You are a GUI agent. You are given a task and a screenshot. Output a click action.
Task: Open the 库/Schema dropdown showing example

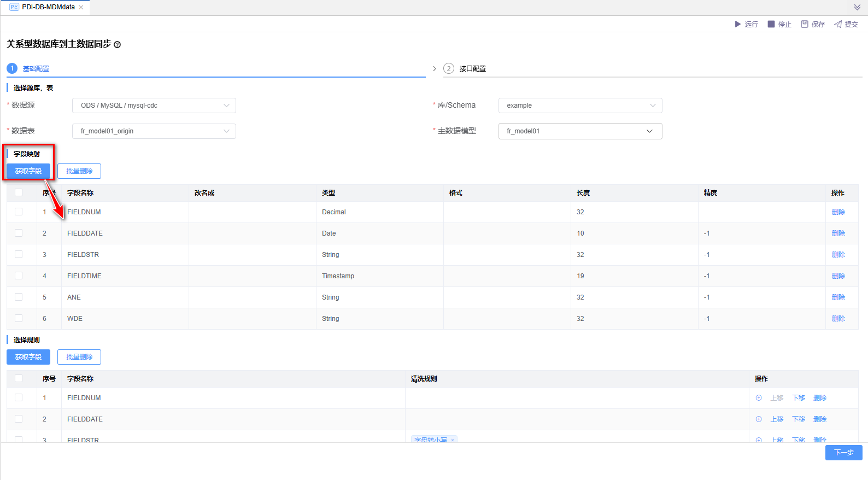point(580,106)
